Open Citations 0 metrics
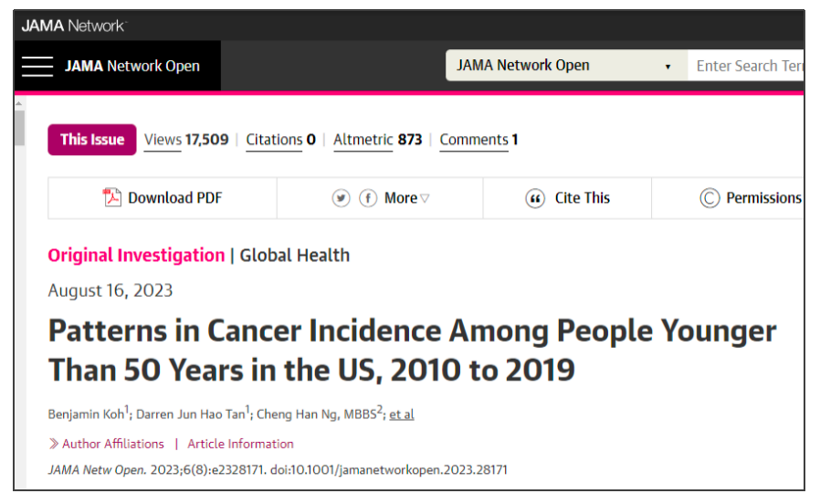Viewport: 820px width, 504px height. pyautogui.click(x=280, y=140)
